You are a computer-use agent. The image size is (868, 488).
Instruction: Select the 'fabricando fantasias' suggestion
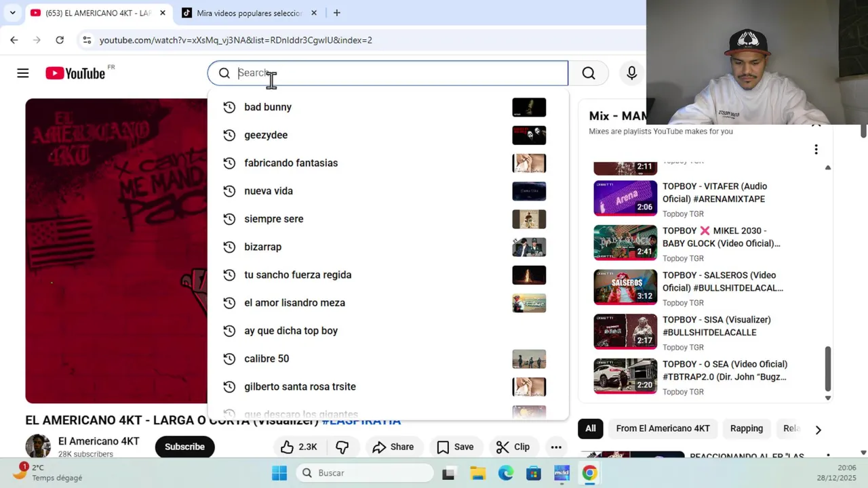[388, 163]
